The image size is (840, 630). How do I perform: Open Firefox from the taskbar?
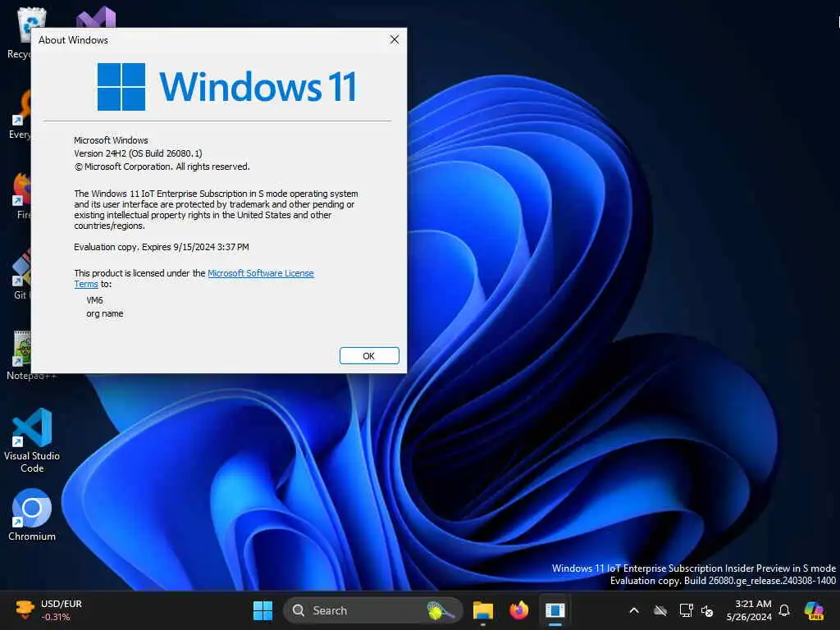click(518, 610)
